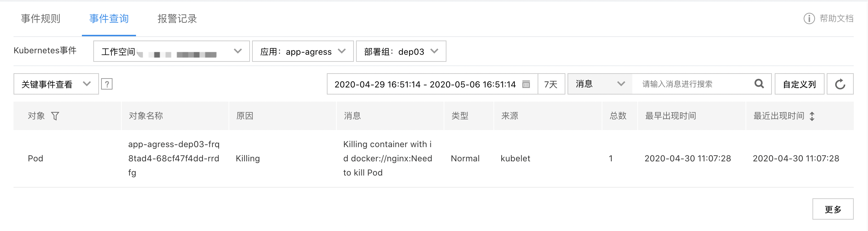868x231 pixels.
Task: Click the 自定义列 button
Action: pyautogui.click(x=799, y=84)
